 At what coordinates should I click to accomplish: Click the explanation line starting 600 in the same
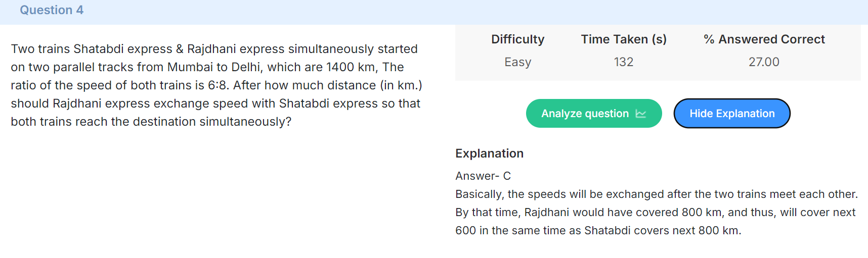point(598,231)
